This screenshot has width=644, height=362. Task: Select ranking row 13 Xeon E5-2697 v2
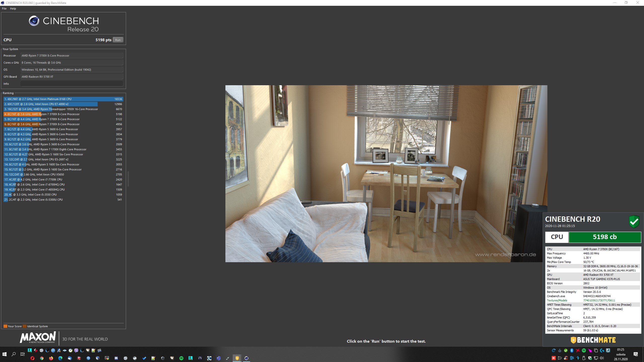(63, 159)
